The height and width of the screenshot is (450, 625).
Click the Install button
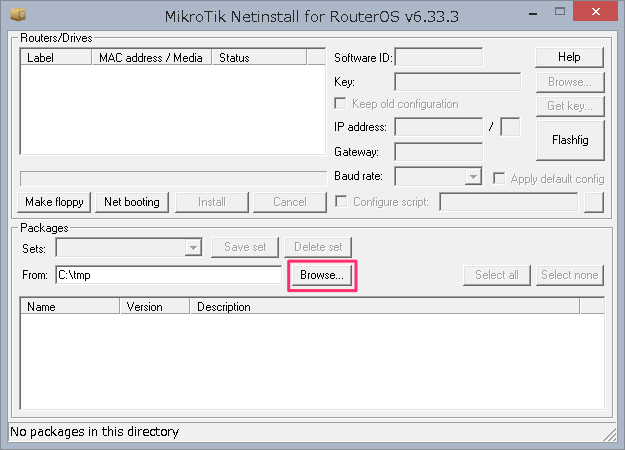pos(212,202)
